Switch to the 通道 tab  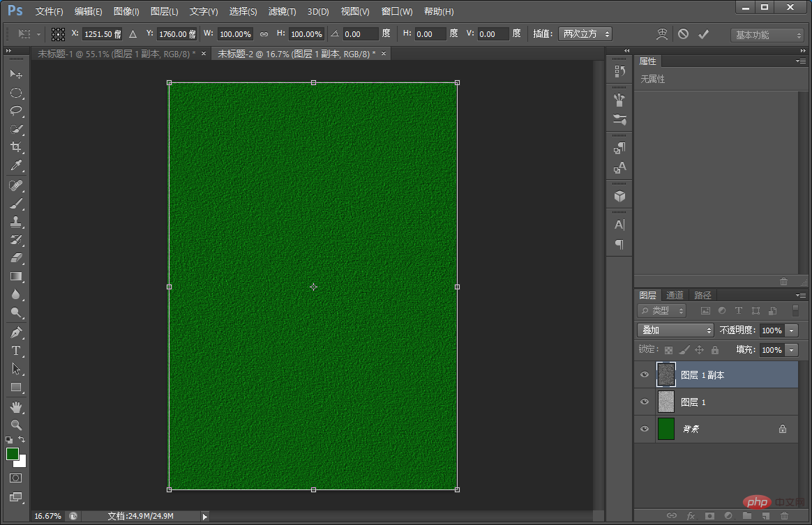(x=675, y=295)
